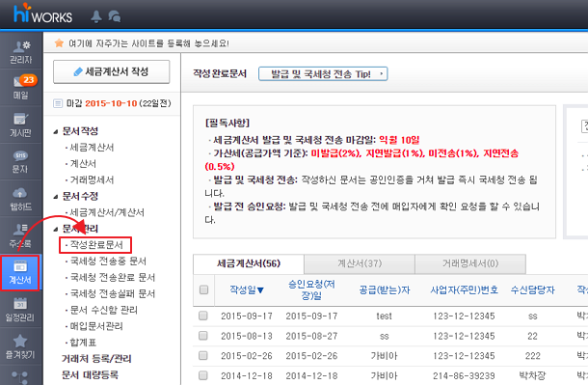Click the favorite sites star icon

tap(59, 43)
